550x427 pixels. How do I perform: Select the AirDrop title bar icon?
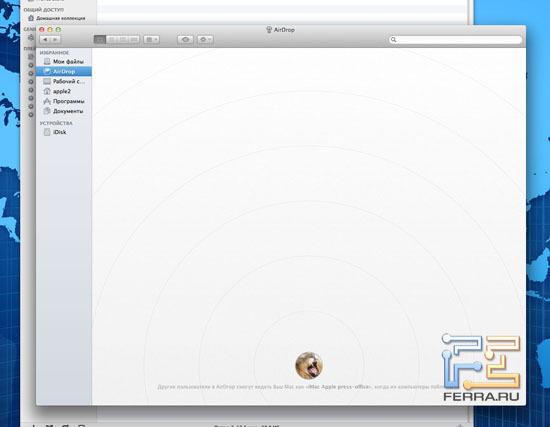click(x=269, y=29)
